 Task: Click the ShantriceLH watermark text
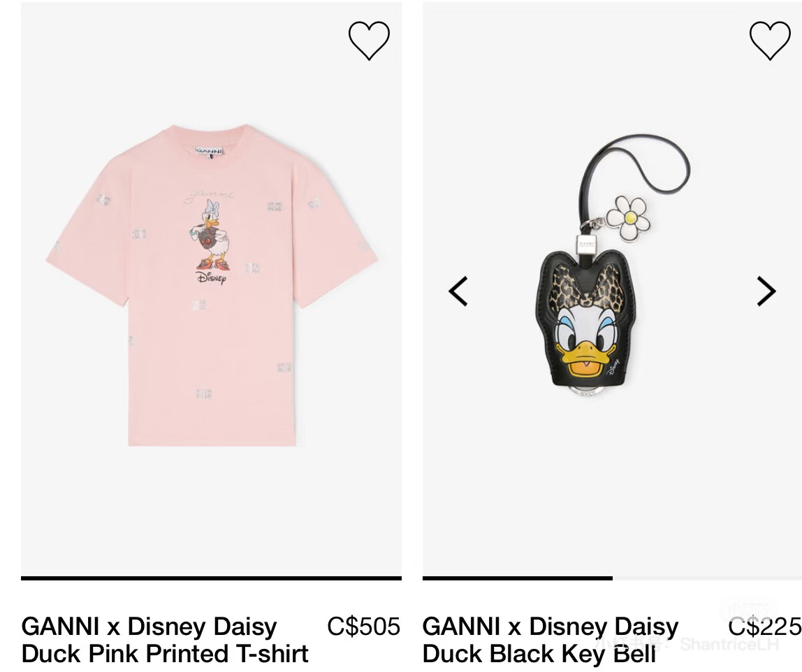730,644
